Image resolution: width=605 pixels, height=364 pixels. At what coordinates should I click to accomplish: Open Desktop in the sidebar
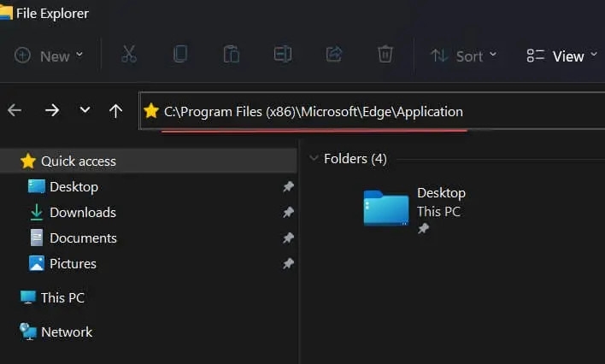(x=73, y=187)
